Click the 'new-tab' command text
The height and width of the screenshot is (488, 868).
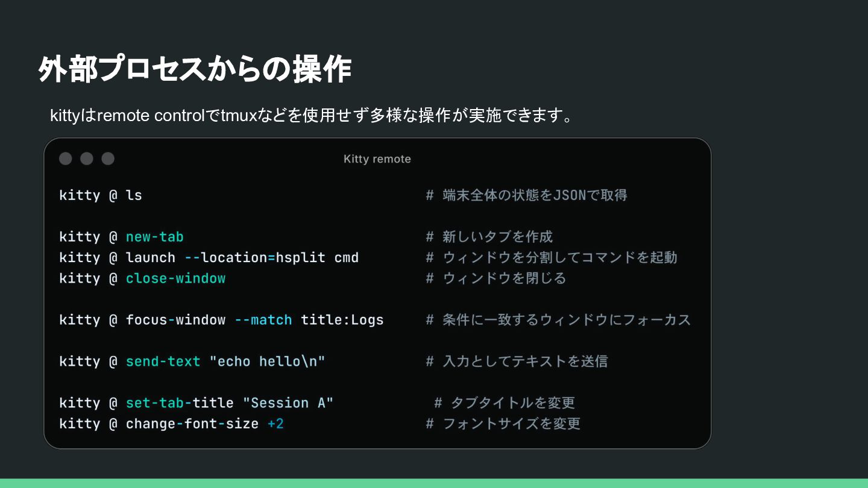pos(155,237)
